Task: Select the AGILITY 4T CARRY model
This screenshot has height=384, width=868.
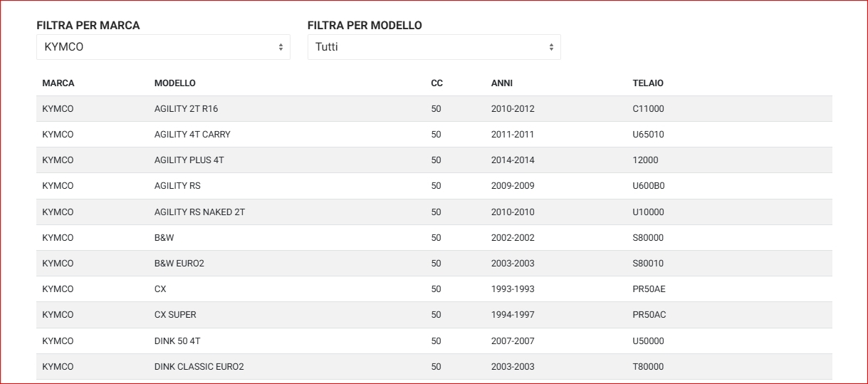Action: pos(192,135)
